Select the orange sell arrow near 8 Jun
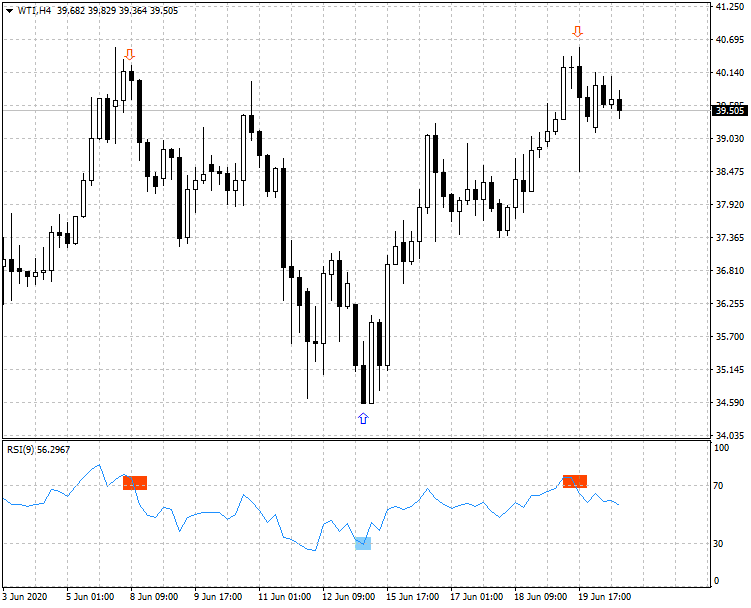This screenshot has width=751, height=608. 129,54
